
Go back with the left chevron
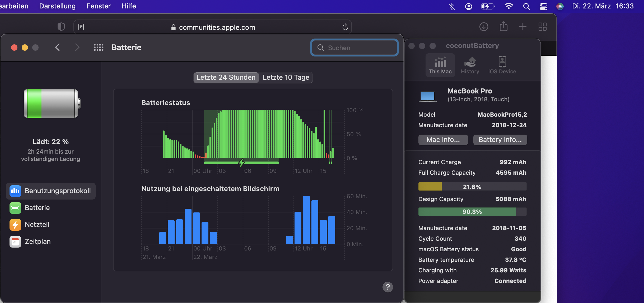tap(58, 48)
